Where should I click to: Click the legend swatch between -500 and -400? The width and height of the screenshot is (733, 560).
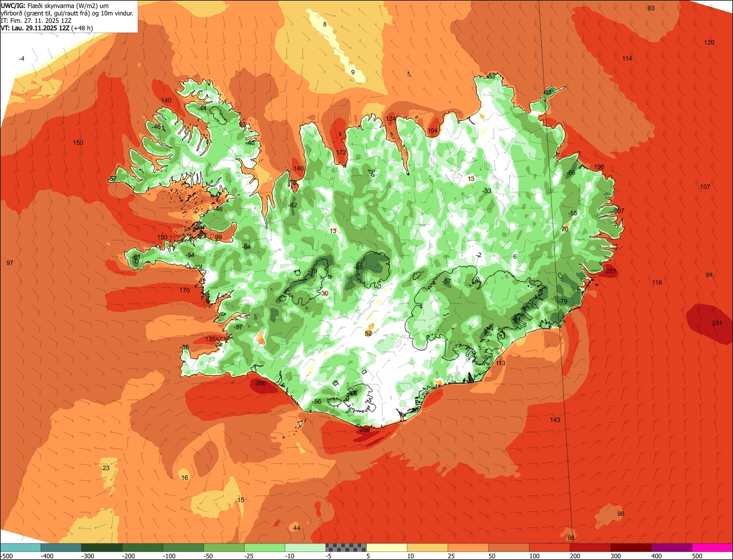click(21, 547)
